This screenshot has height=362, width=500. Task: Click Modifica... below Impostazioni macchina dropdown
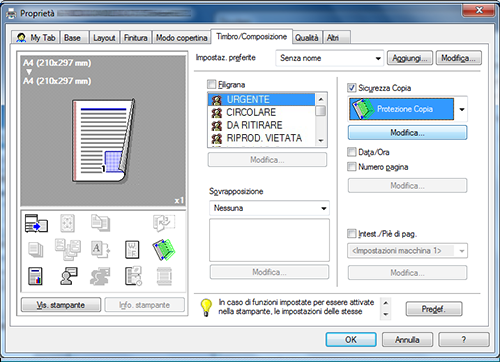click(x=407, y=273)
